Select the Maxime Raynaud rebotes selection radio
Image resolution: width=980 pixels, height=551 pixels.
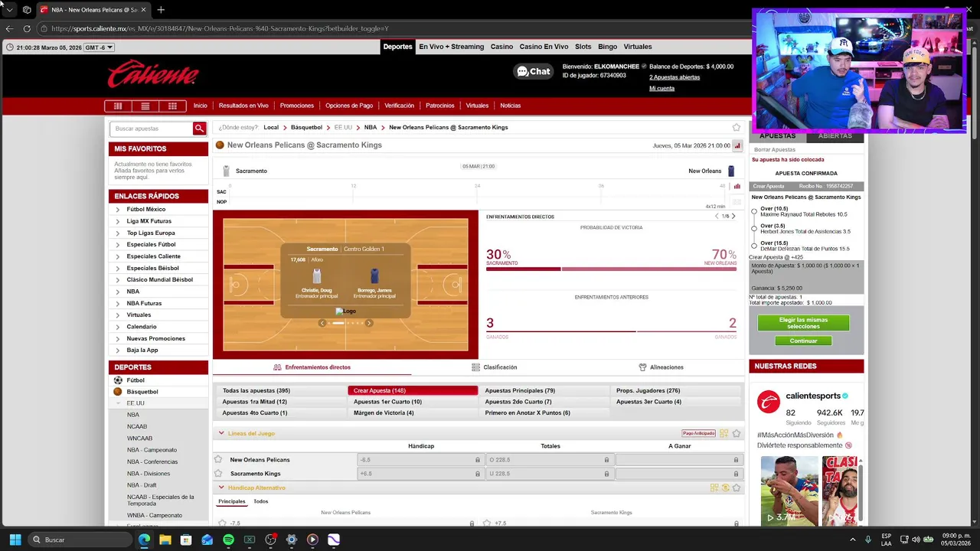coord(754,211)
